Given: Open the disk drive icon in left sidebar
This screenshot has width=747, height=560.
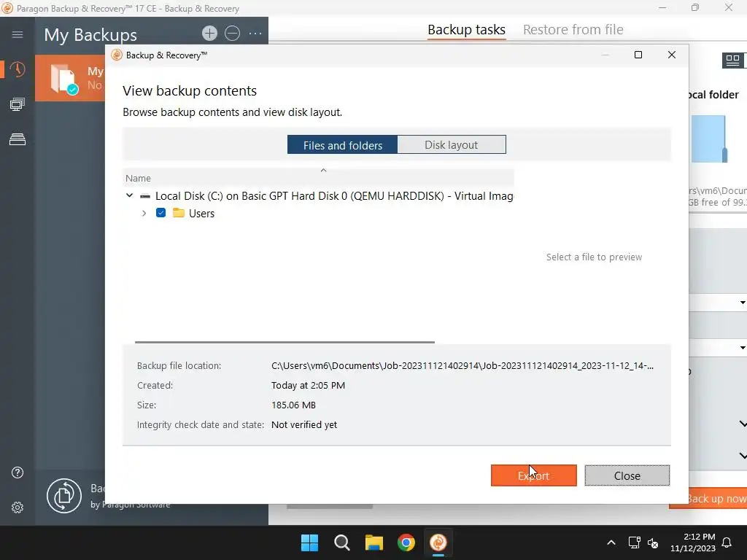Looking at the screenshot, I should point(18,139).
